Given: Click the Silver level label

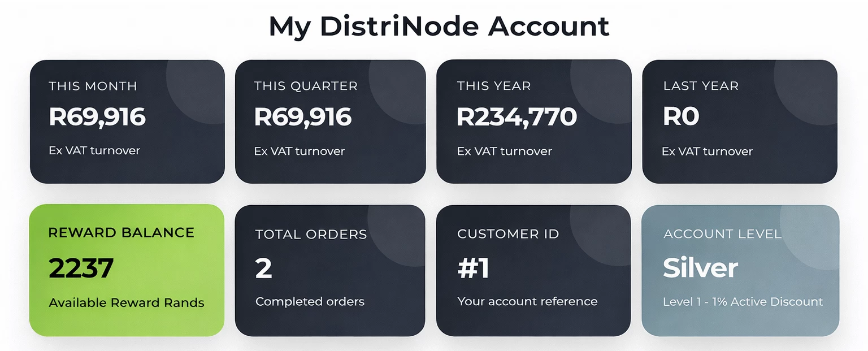Looking at the screenshot, I should [700, 268].
